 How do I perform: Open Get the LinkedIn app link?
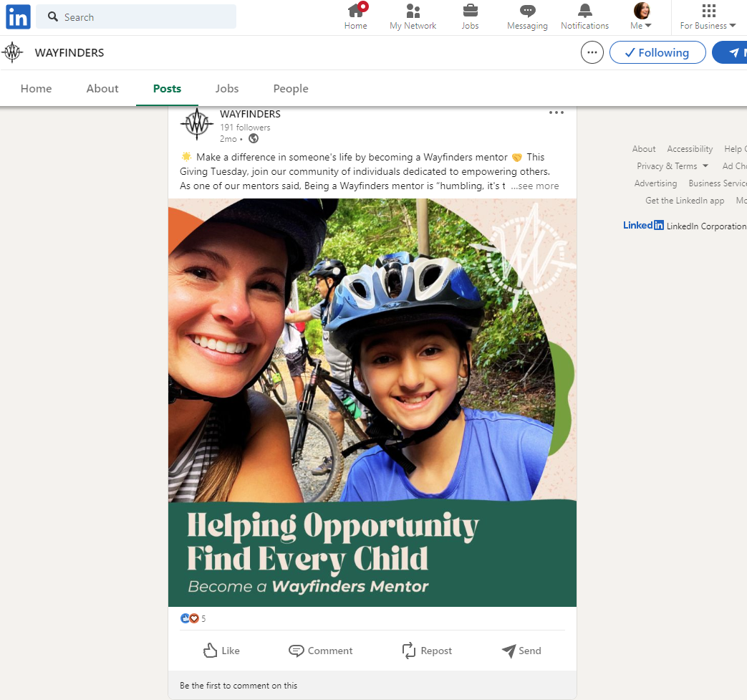(685, 200)
